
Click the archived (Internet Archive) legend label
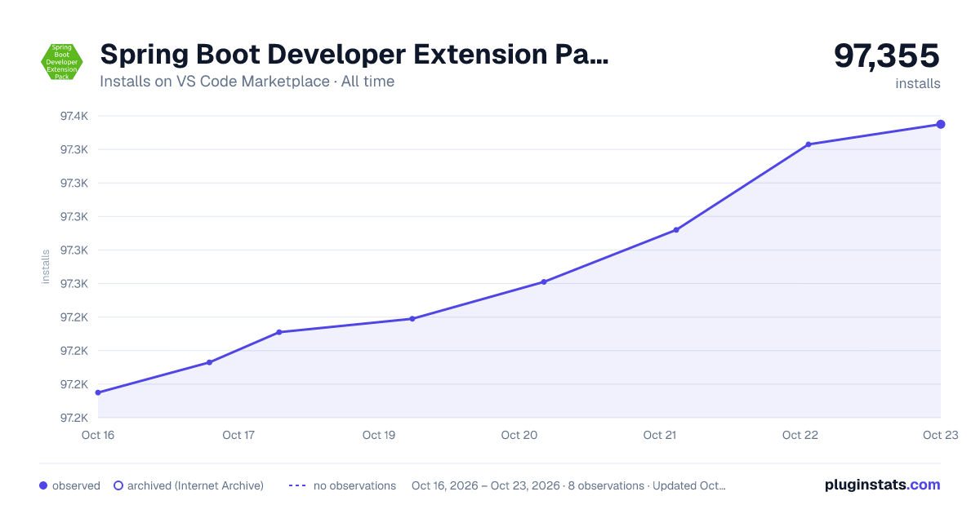(x=195, y=485)
